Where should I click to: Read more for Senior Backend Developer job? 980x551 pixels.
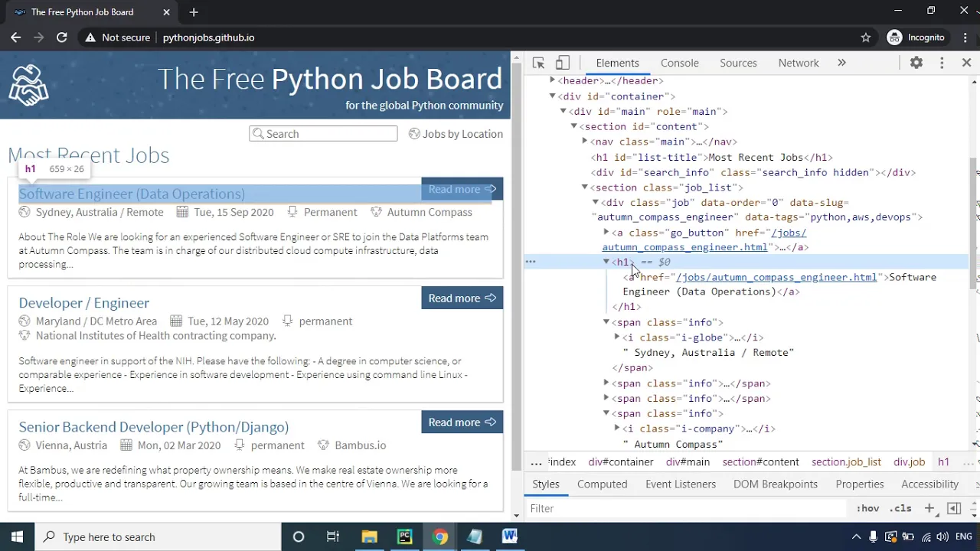[x=462, y=422]
